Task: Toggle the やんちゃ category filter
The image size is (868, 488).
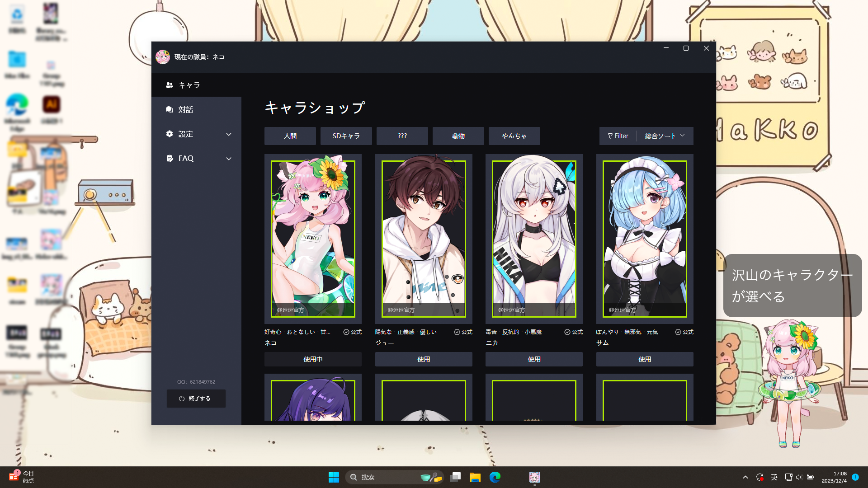Action: click(514, 136)
